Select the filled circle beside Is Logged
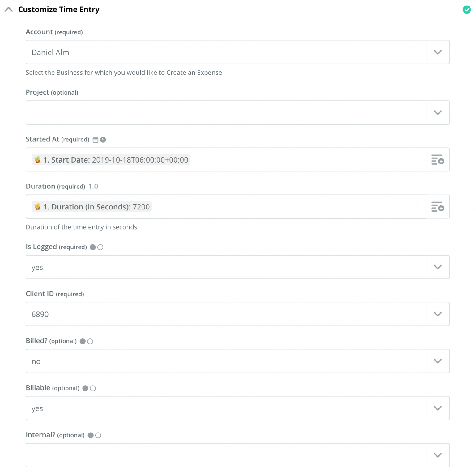The height and width of the screenshot is (473, 476). click(92, 247)
